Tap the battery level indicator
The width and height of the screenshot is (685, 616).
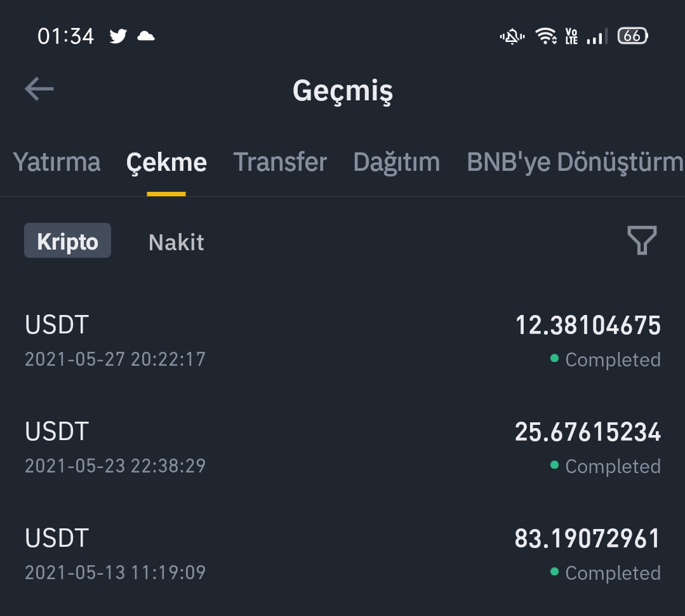[632, 36]
